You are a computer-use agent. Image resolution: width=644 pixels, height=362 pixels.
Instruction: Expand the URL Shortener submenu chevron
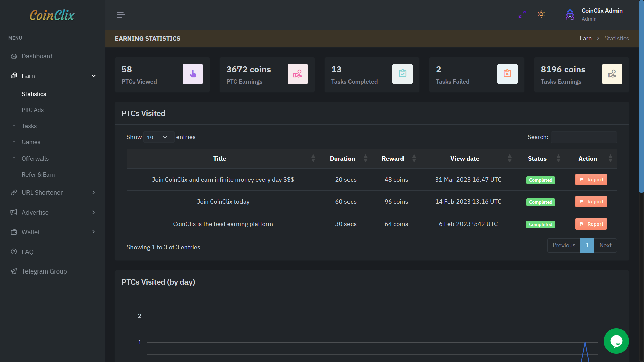click(94, 192)
